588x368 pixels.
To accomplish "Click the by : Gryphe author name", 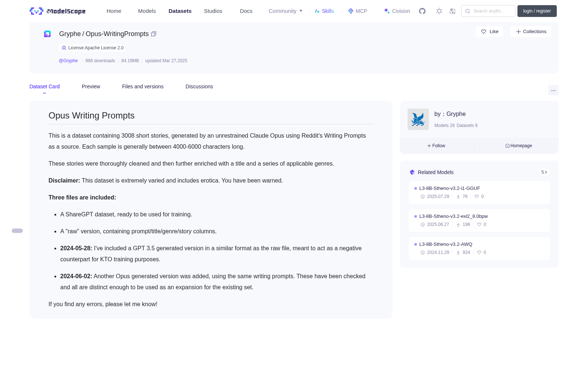I will click(x=450, y=114).
